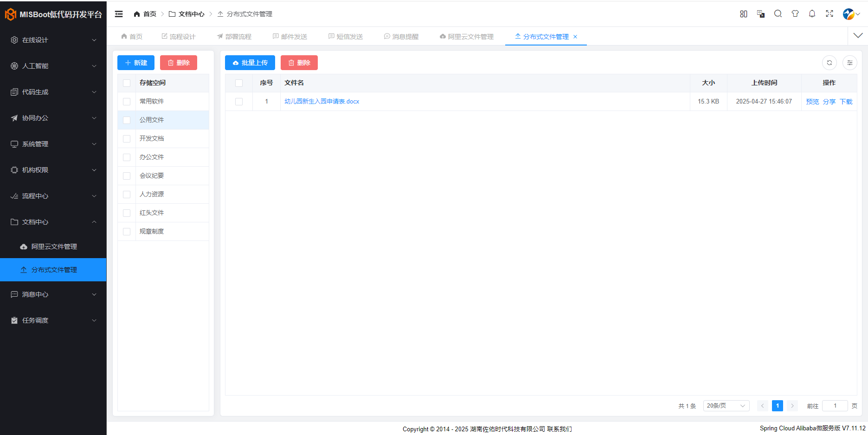The width and height of the screenshot is (868, 435).
Task: Expand the 代码生成 menu arrow
Action: (94, 92)
